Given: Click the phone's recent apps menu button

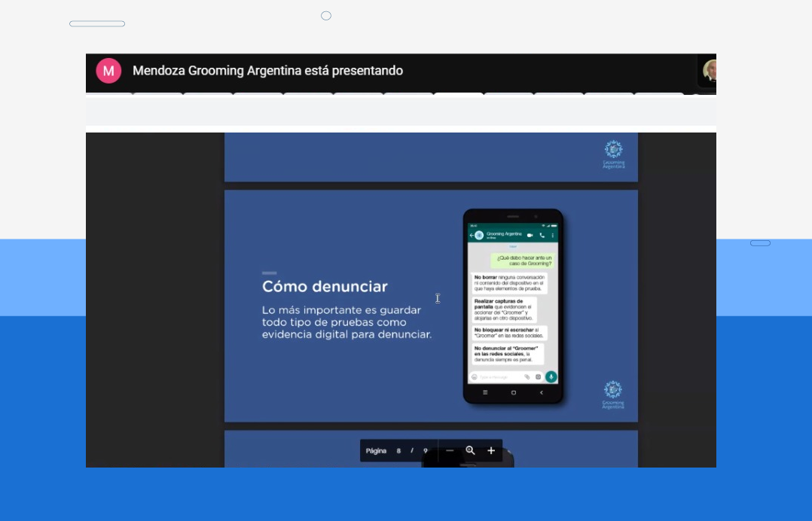Looking at the screenshot, I should 485,392.
